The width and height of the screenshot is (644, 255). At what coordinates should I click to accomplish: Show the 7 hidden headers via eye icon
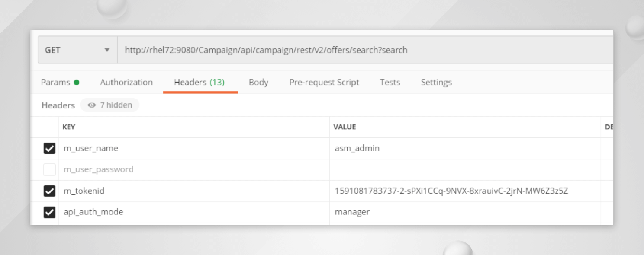coord(91,105)
